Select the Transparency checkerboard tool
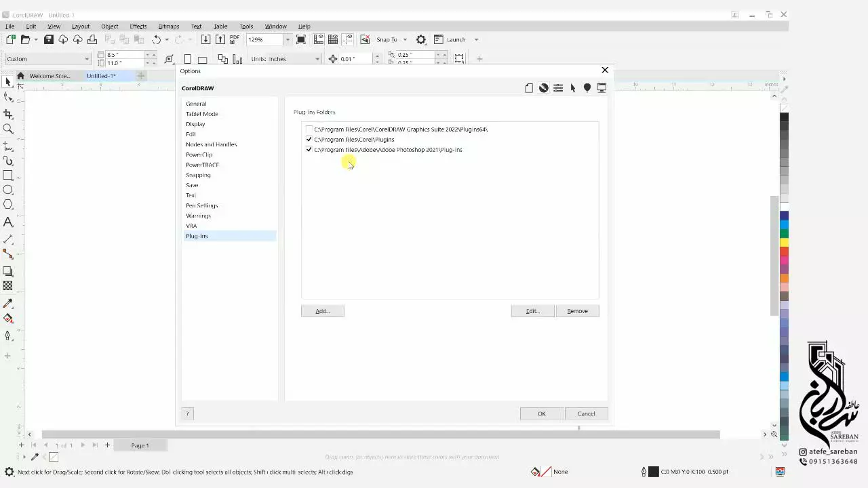 coord(8,286)
